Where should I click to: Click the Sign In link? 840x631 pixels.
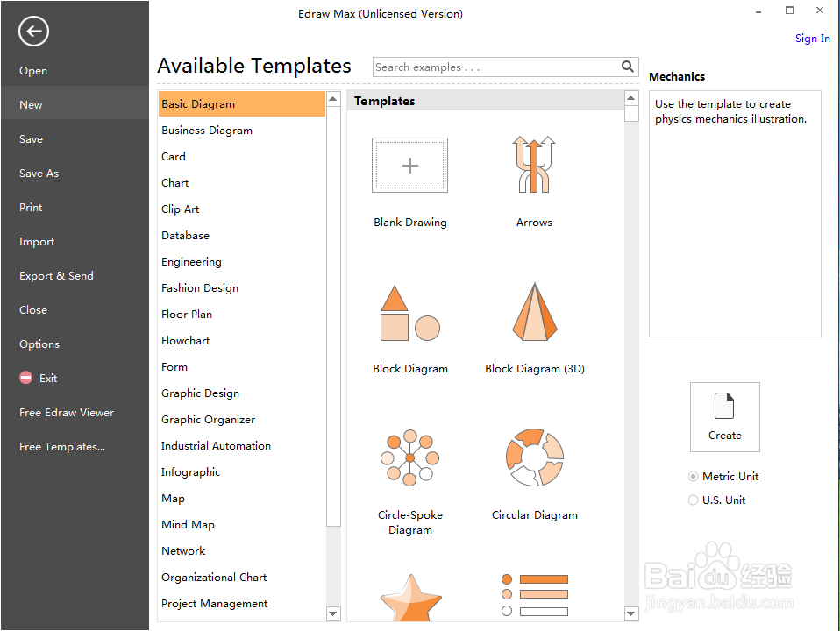click(812, 39)
